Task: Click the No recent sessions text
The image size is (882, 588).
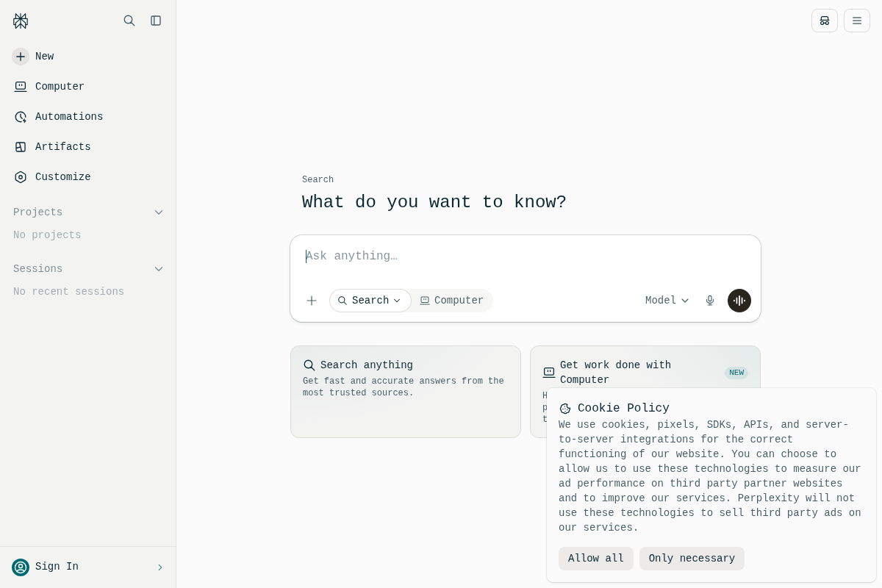Action: [x=68, y=292]
